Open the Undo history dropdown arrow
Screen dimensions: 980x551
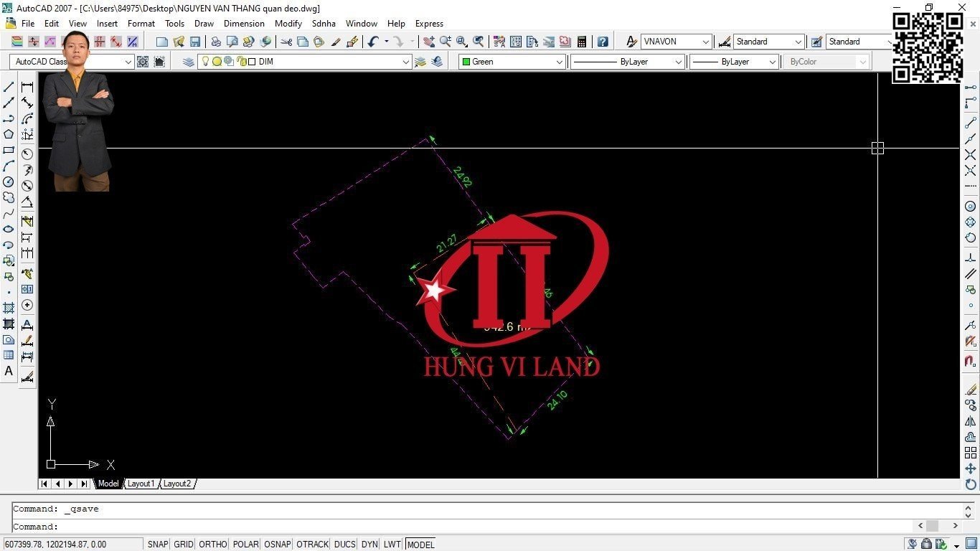point(386,42)
